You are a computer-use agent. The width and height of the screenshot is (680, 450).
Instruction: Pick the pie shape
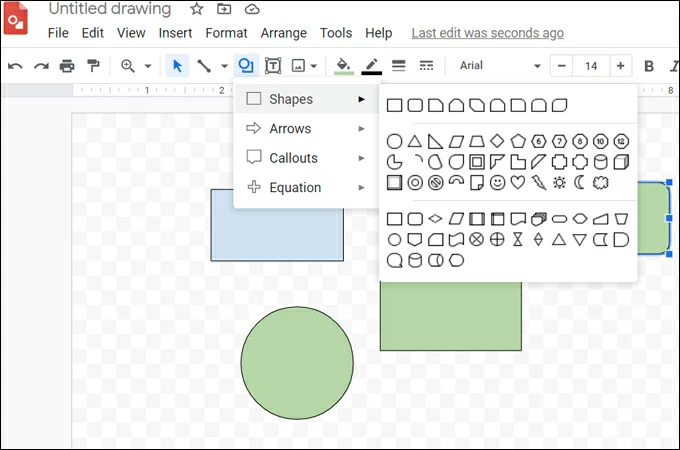[394, 162]
